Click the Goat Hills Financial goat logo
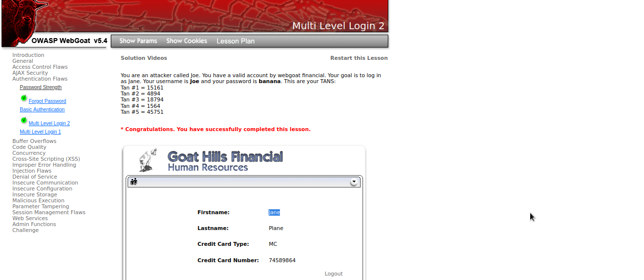 coord(148,159)
